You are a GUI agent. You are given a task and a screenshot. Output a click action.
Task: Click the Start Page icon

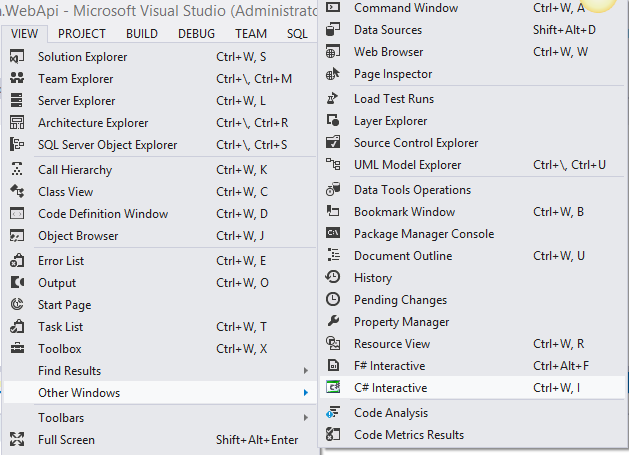(17, 305)
